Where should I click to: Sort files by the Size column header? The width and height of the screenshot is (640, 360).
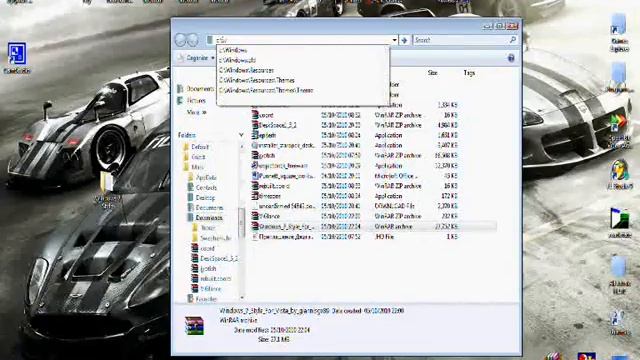coord(433,73)
